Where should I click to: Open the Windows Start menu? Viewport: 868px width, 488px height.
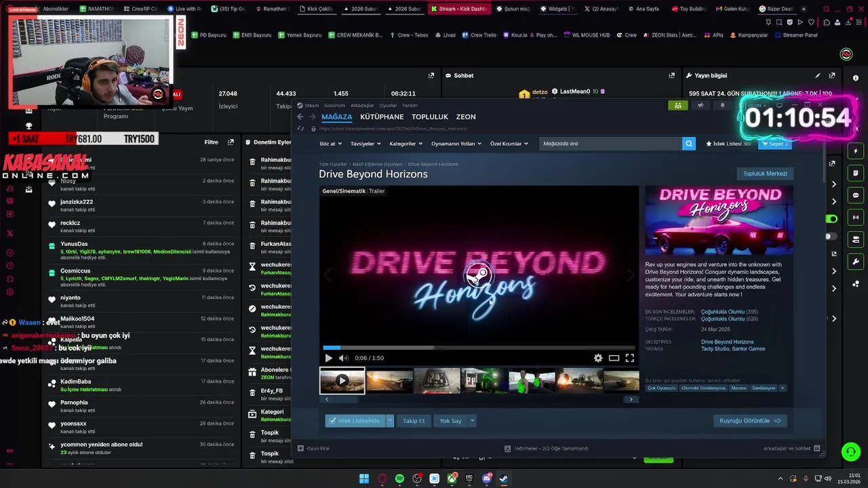coord(364,479)
